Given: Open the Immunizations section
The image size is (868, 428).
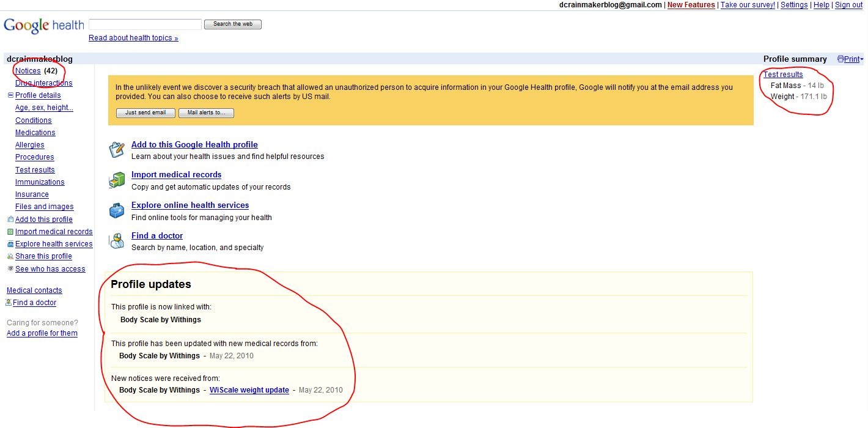Looking at the screenshot, I should click(x=40, y=182).
